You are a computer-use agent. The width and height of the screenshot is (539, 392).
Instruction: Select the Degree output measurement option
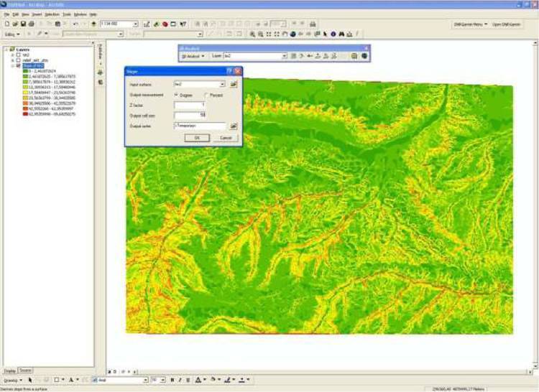pyautogui.click(x=177, y=95)
